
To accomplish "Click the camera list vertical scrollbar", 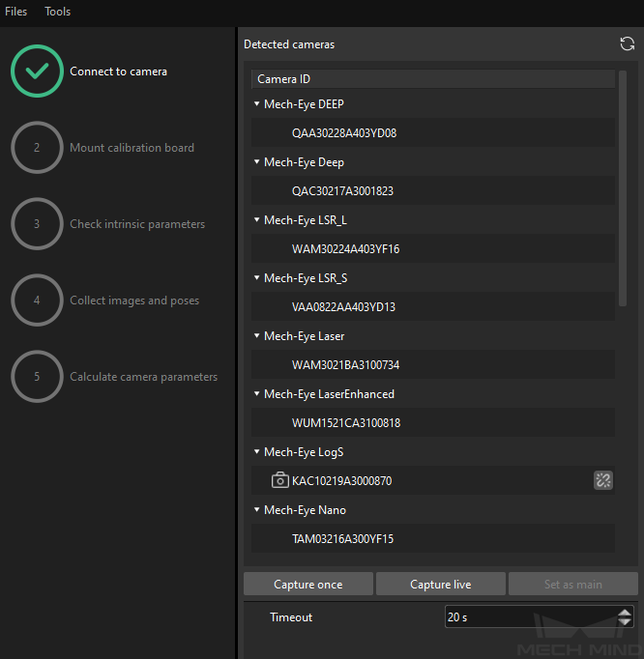I will (x=623, y=188).
